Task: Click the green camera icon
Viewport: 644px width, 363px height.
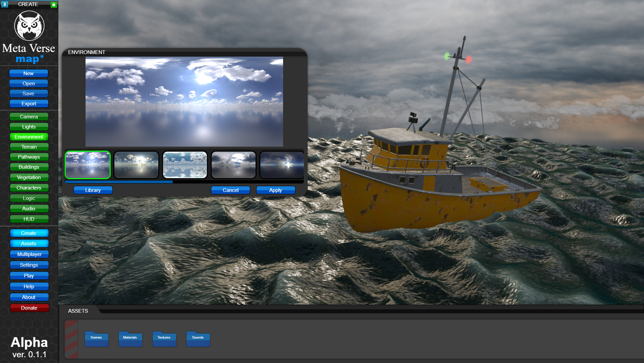Action: [x=54, y=5]
